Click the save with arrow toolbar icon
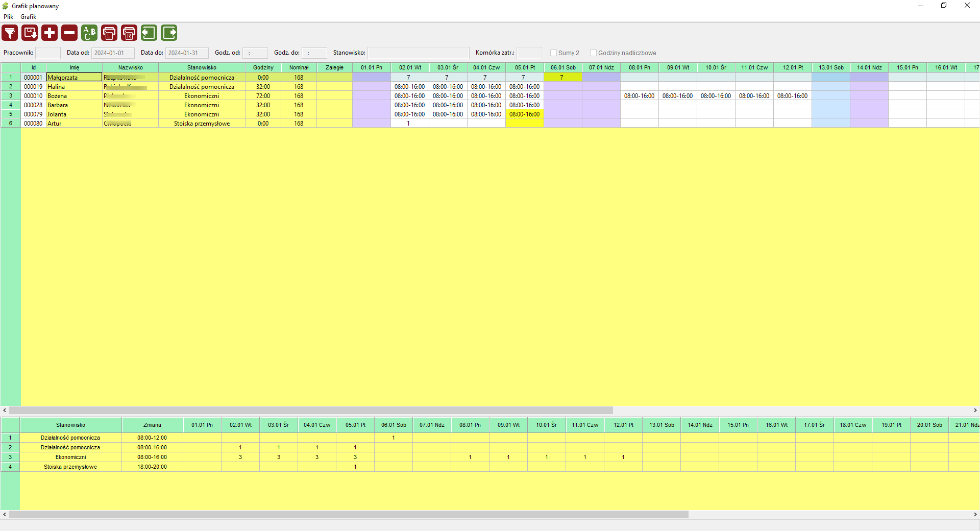Viewport: 980px width, 531px height. (x=30, y=33)
